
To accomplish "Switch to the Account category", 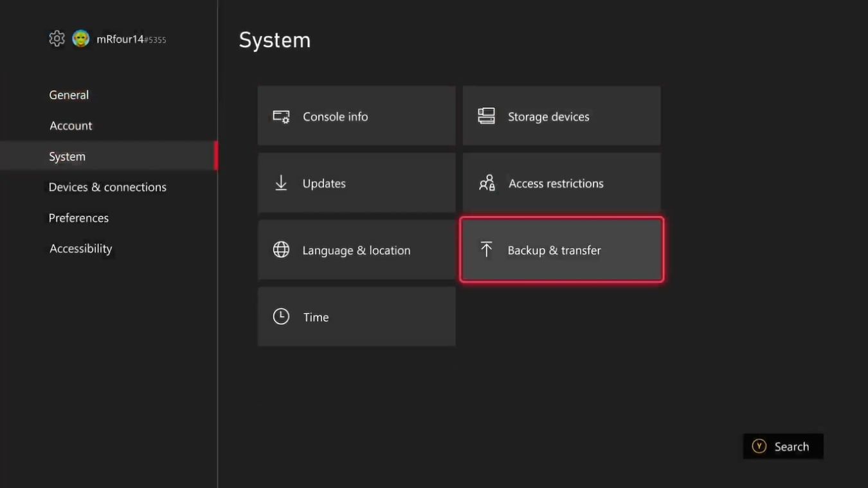I will (71, 125).
